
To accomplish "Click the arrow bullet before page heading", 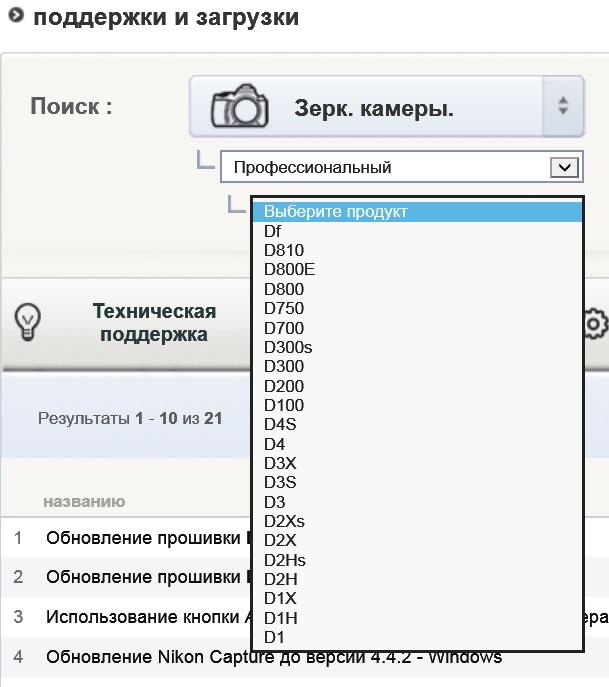I will pyautogui.click(x=16, y=16).
